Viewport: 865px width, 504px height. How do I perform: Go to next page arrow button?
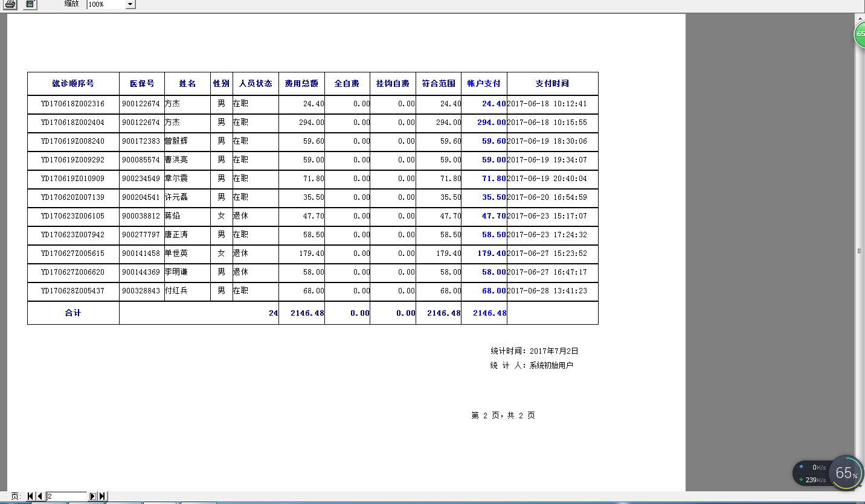click(x=92, y=496)
